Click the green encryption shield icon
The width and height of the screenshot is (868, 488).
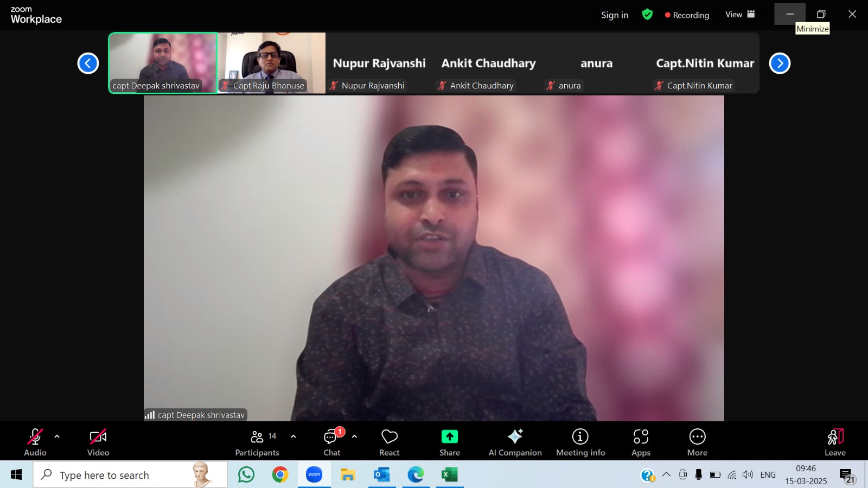pyautogui.click(x=647, y=15)
